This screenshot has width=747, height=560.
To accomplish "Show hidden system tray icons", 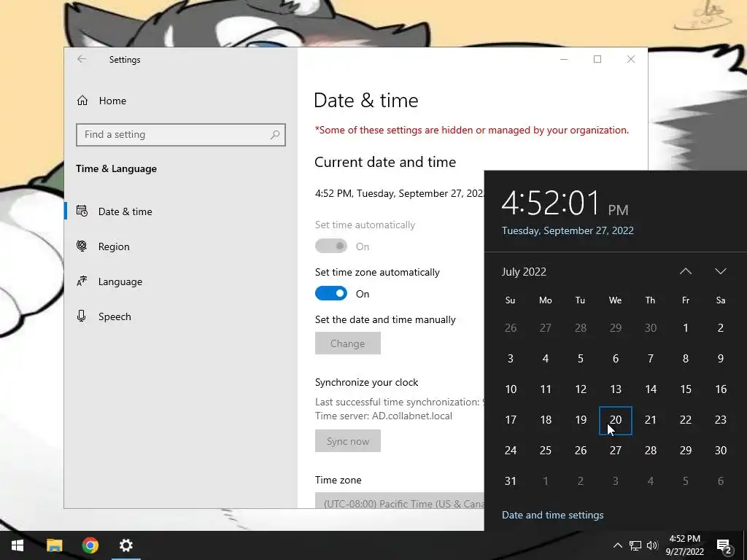I will (617, 545).
